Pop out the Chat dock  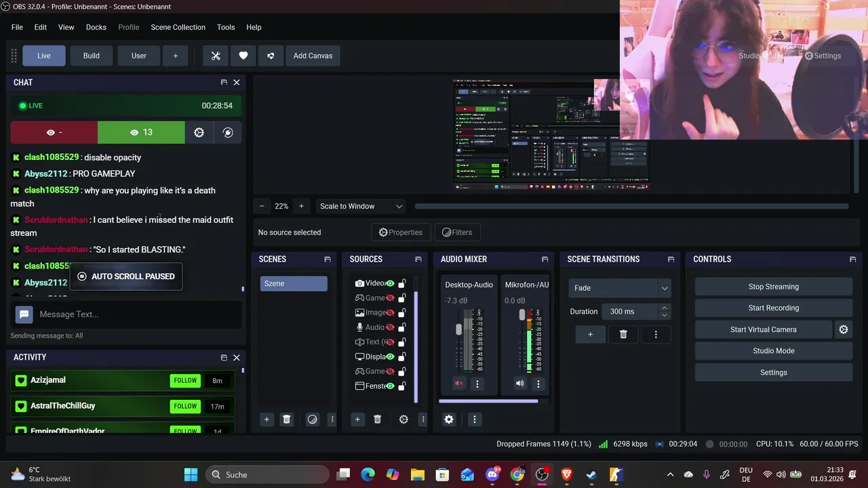point(224,82)
